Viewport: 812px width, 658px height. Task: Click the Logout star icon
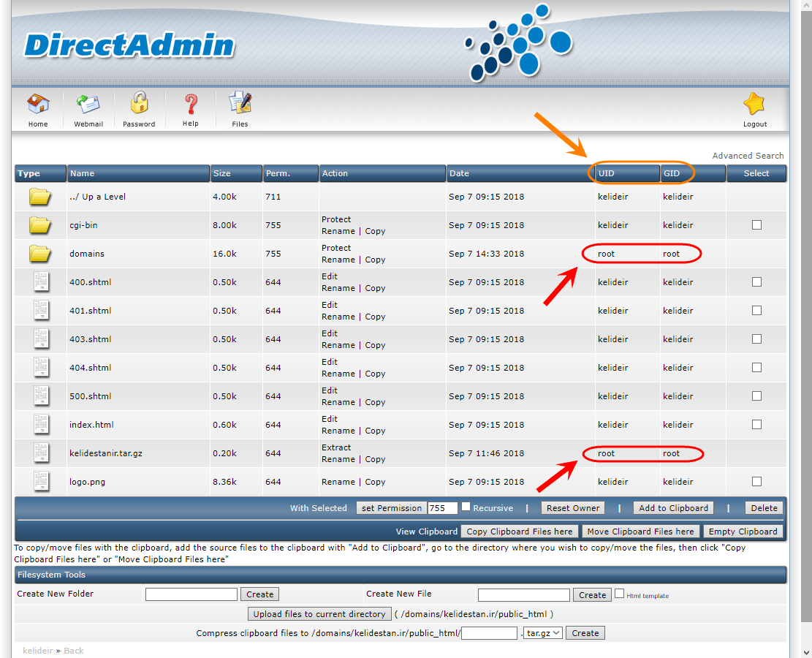(x=754, y=104)
